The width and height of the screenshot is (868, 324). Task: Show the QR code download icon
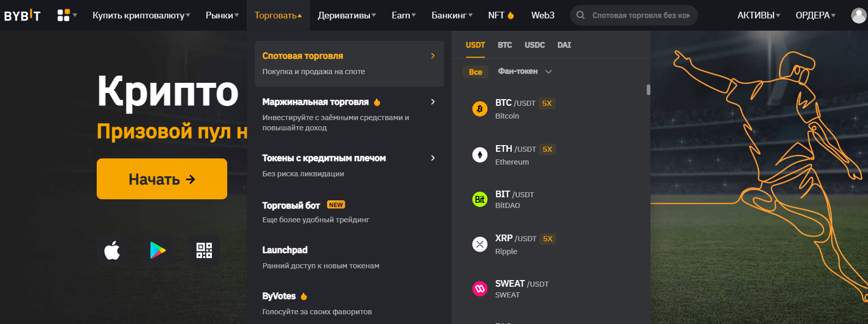click(x=204, y=250)
